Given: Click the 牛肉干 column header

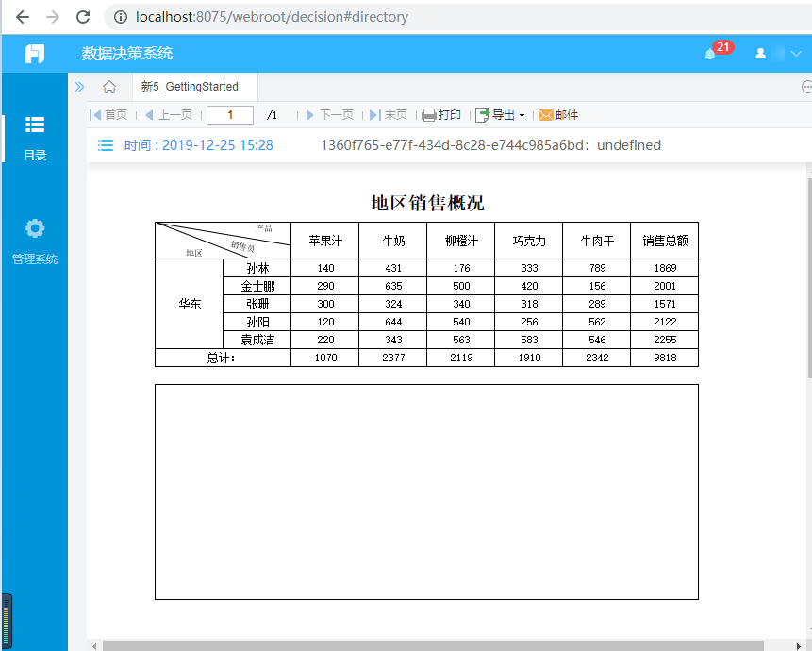Looking at the screenshot, I should [597, 241].
